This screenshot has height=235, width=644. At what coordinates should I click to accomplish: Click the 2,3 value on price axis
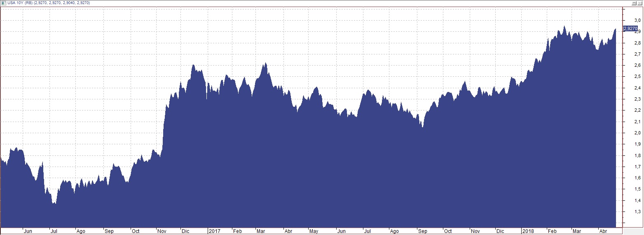pyautogui.click(x=637, y=99)
